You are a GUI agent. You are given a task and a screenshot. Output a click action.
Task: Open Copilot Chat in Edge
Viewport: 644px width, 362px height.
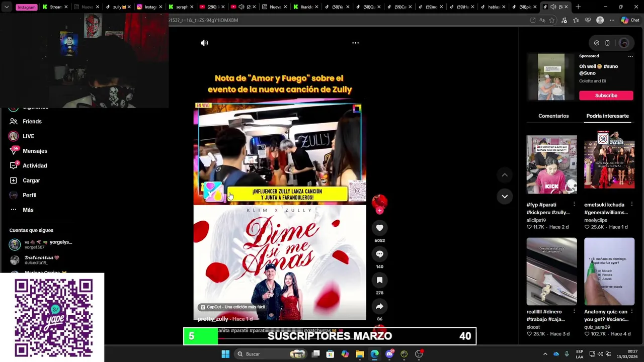point(630,20)
